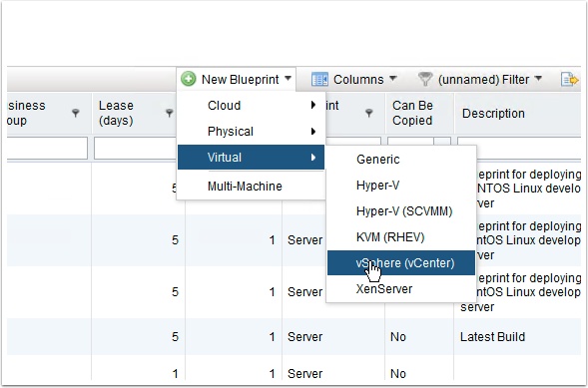Viewport: 588px width, 388px height.
Task: Choose XenServer blueprint option
Action: [x=401, y=288]
